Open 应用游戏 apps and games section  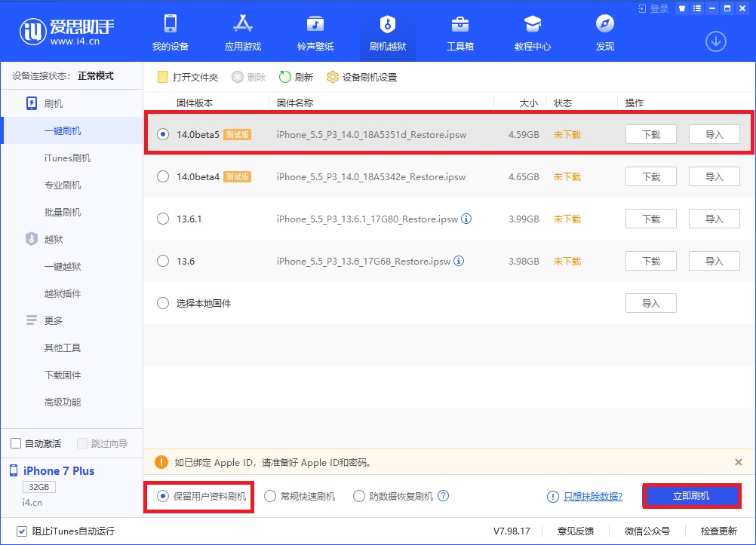click(x=242, y=32)
